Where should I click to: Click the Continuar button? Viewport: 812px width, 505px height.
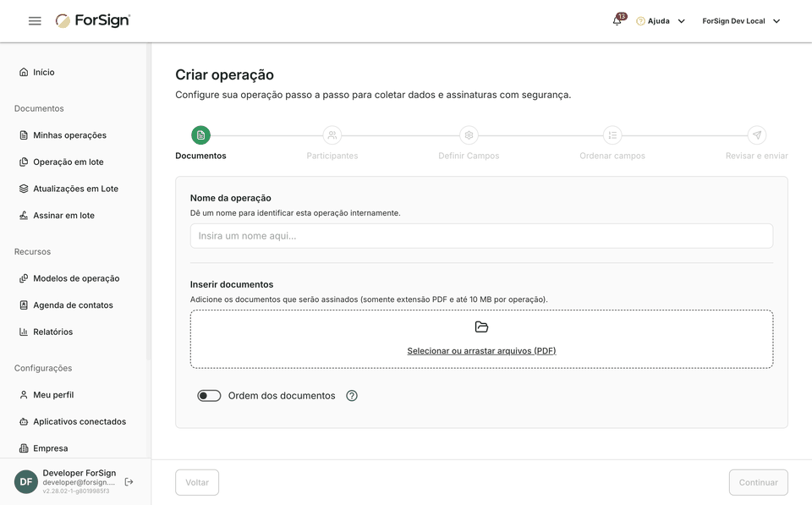(758, 482)
